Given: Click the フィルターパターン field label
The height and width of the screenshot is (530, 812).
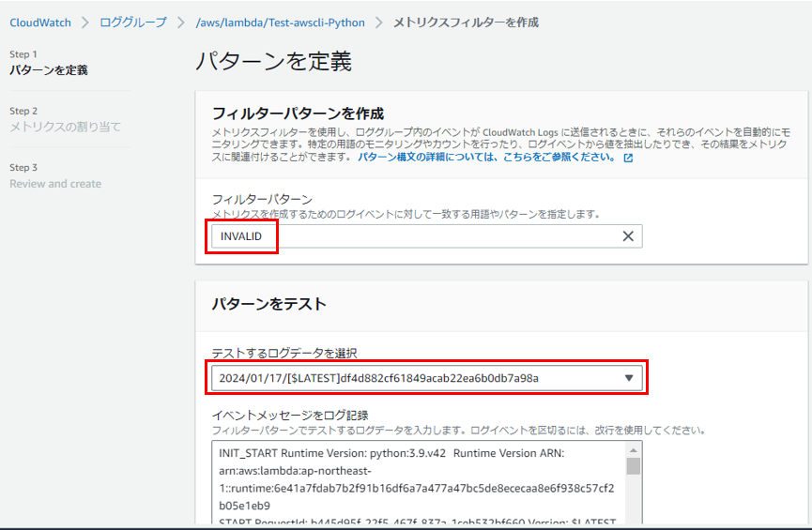Looking at the screenshot, I should [262, 199].
